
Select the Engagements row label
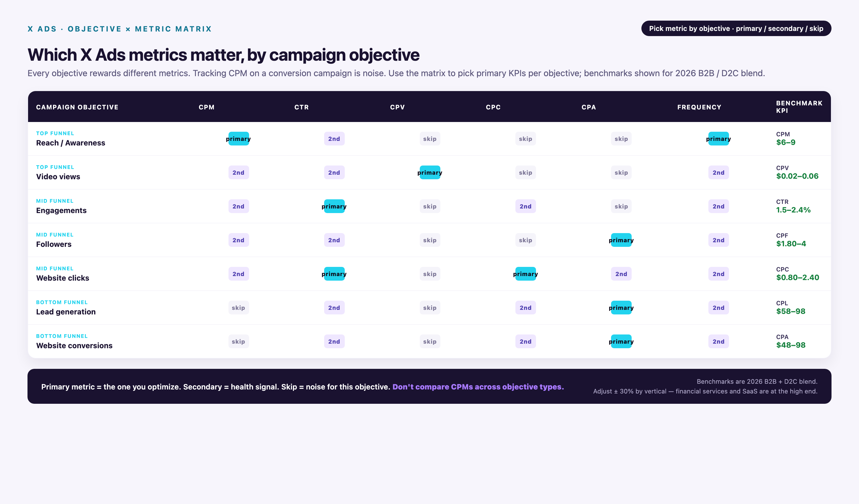coord(61,210)
